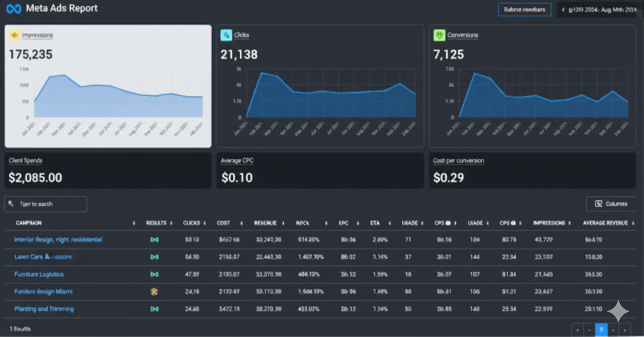The width and height of the screenshot is (644, 337).
Task: Select the Impressions metric card
Action: (108, 86)
